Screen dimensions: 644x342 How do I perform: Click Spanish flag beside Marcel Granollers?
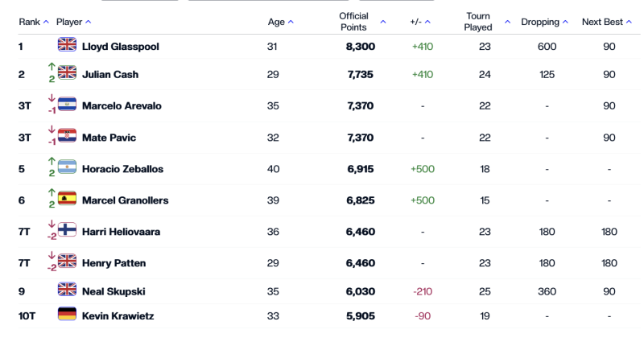[x=67, y=200]
